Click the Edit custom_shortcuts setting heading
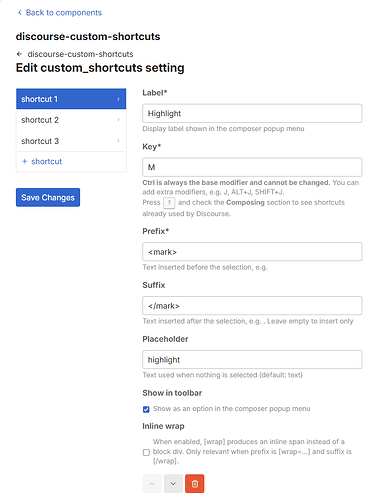The width and height of the screenshot is (382, 500). coord(100,68)
